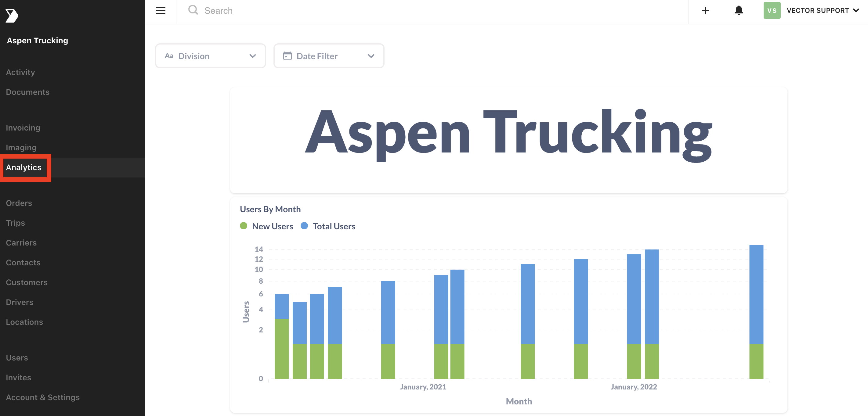Expand the Division dropdown
Image resolution: width=868 pixels, height=416 pixels.
pyautogui.click(x=253, y=56)
